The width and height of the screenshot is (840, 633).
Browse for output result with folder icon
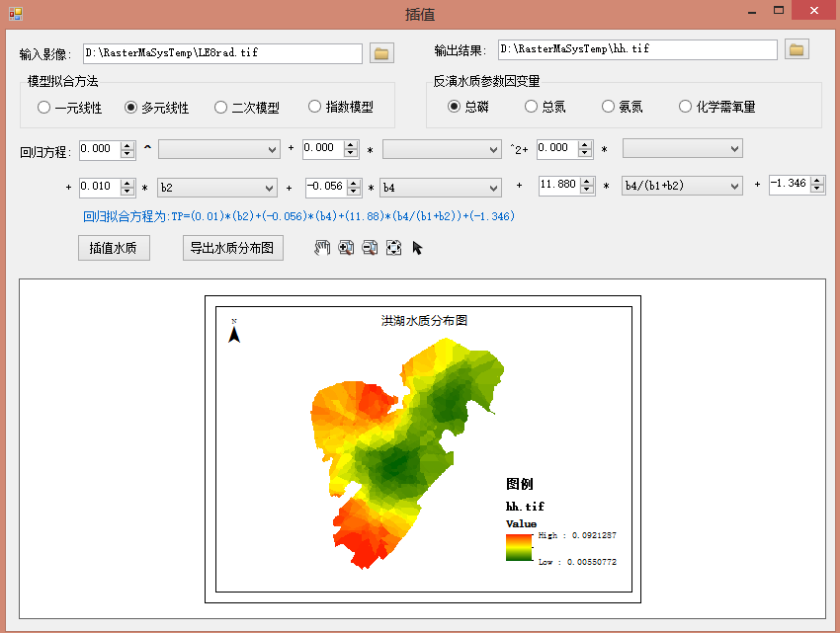(797, 49)
